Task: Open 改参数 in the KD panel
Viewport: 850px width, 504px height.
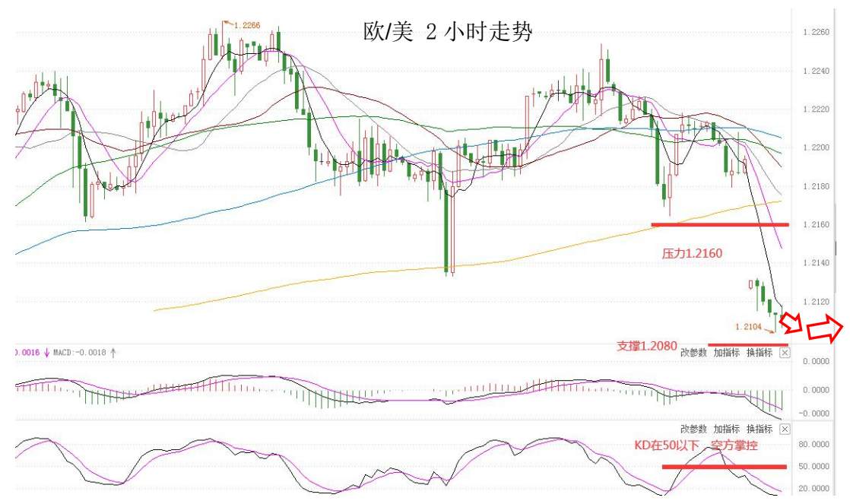Action: [x=694, y=430]
